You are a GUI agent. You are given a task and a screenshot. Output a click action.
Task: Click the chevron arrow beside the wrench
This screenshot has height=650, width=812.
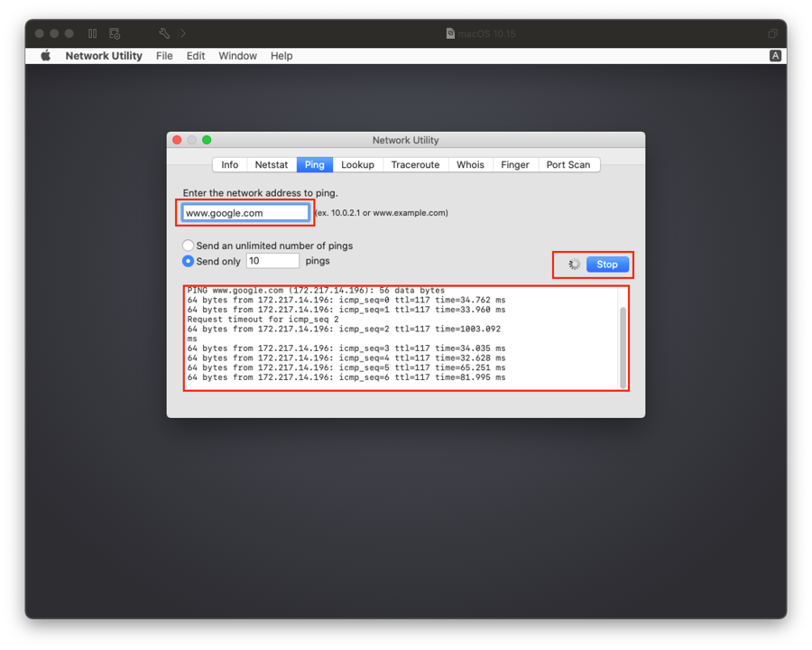[x=183, y=33]
